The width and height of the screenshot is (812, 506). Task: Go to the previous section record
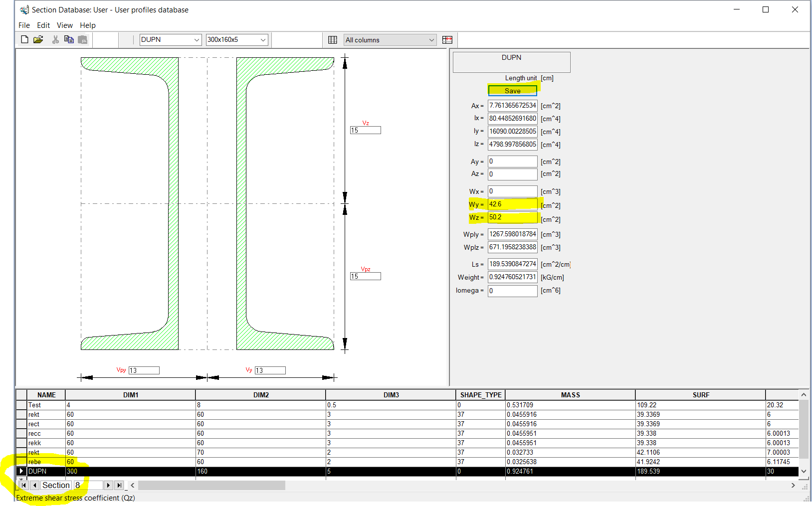[35, 485]
